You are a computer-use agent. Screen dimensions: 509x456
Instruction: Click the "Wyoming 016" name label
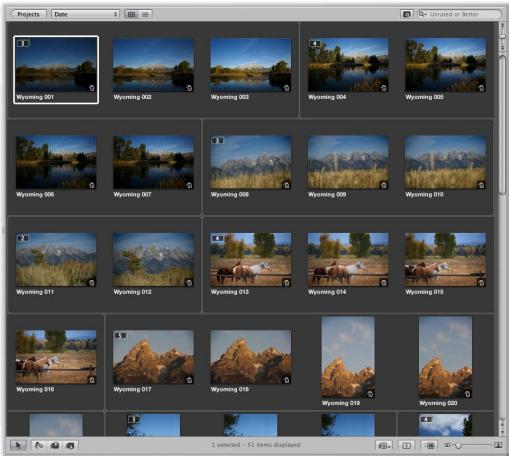coord(35,389)
